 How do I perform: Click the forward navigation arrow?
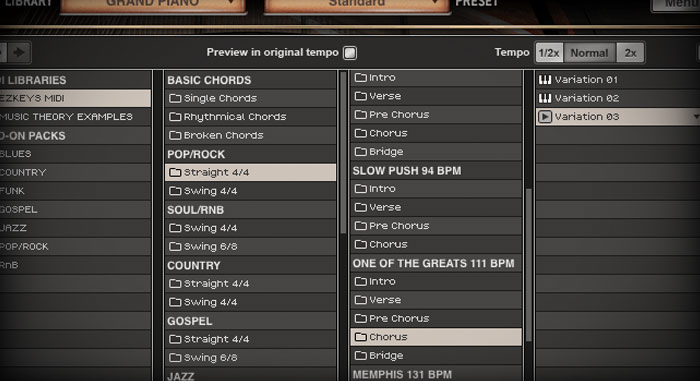click(19, 52)
